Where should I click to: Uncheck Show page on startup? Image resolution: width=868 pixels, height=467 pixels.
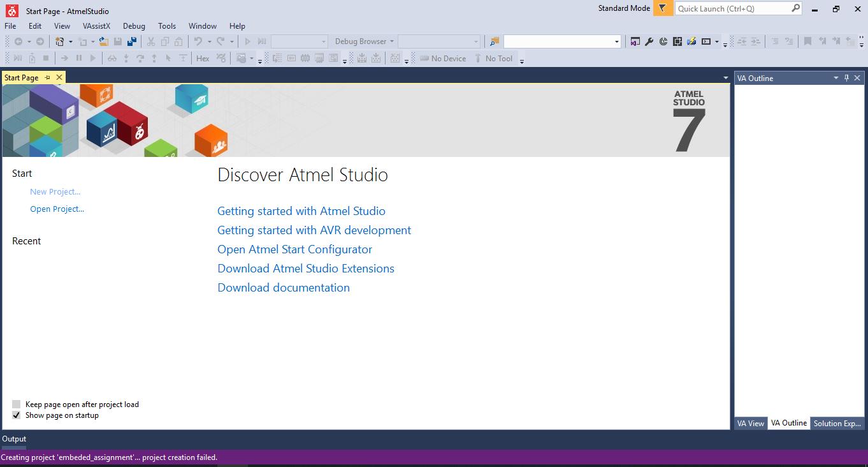(x=17, y=415)
